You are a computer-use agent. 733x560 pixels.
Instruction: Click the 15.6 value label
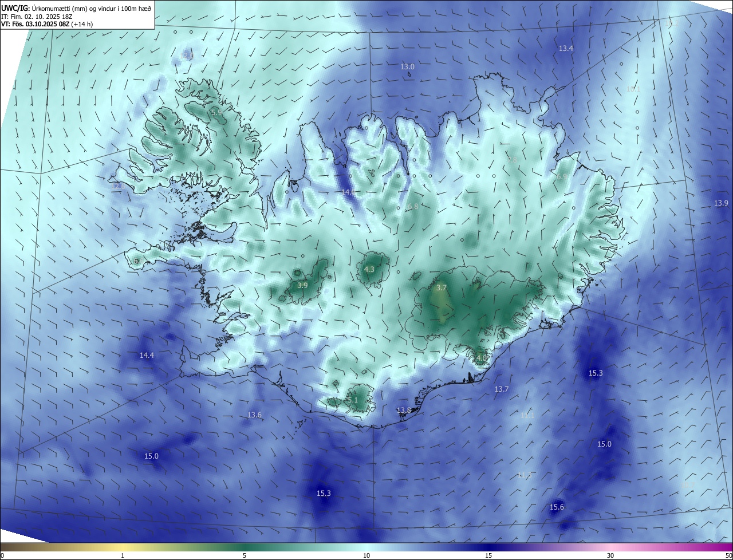pyautogui.click(x=557, y=507)
